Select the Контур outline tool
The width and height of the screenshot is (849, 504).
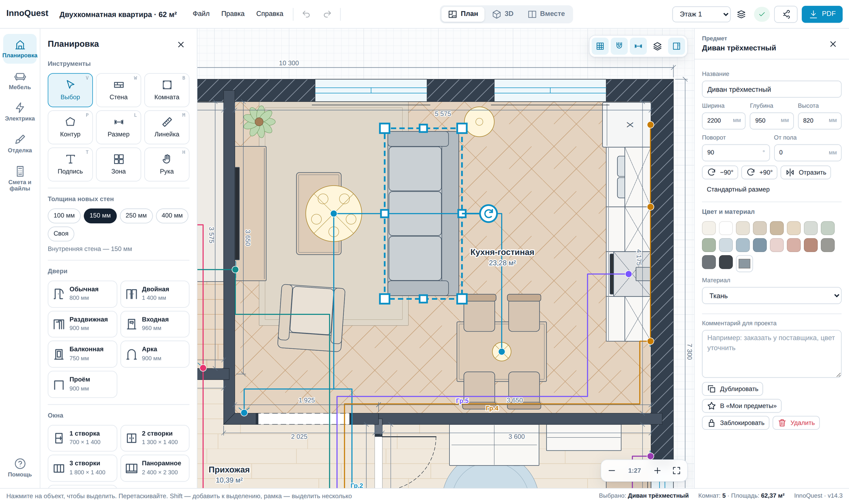click(x=70, y=127)
